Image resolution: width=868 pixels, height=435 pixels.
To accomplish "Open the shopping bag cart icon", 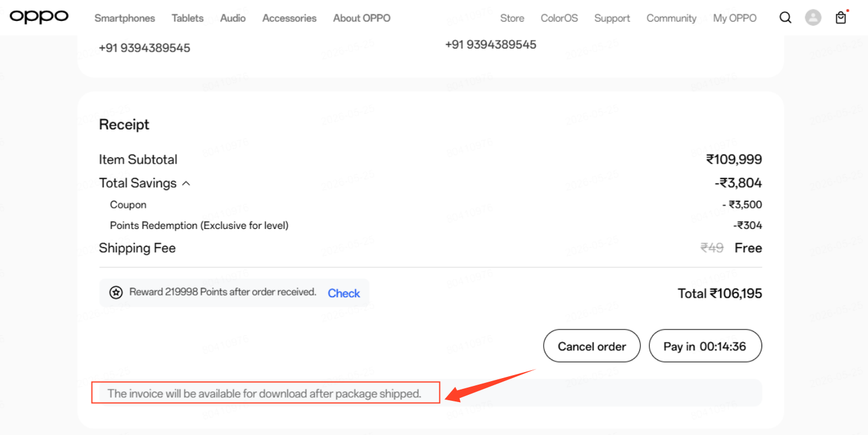I will [841, 17].
